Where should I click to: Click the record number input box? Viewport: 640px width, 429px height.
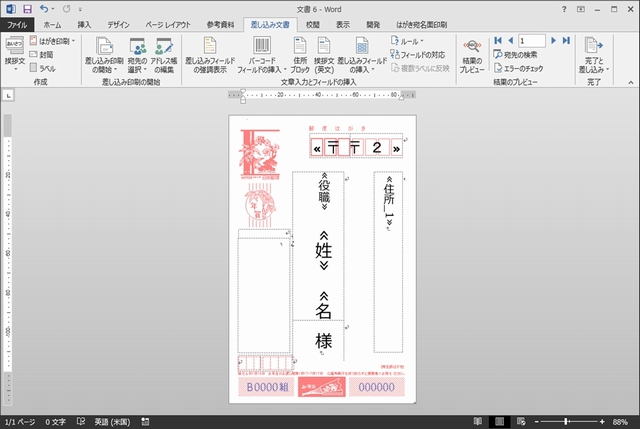pyautogui.click(x=531, y=41)
